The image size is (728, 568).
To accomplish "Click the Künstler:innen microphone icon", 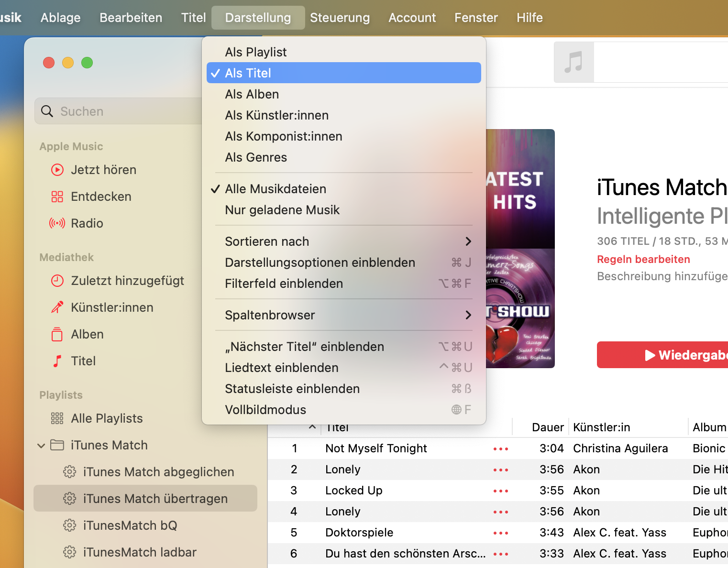I will click(57, 307).
